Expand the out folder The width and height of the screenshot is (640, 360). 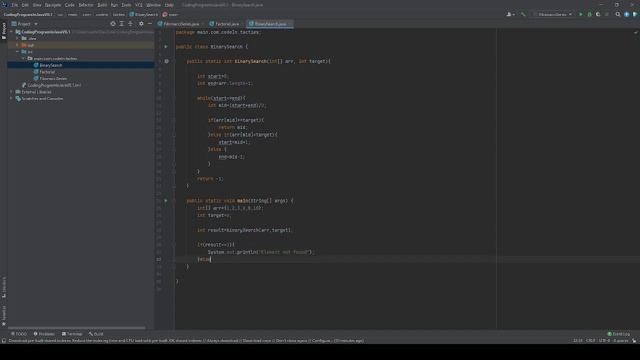point(18,45)
